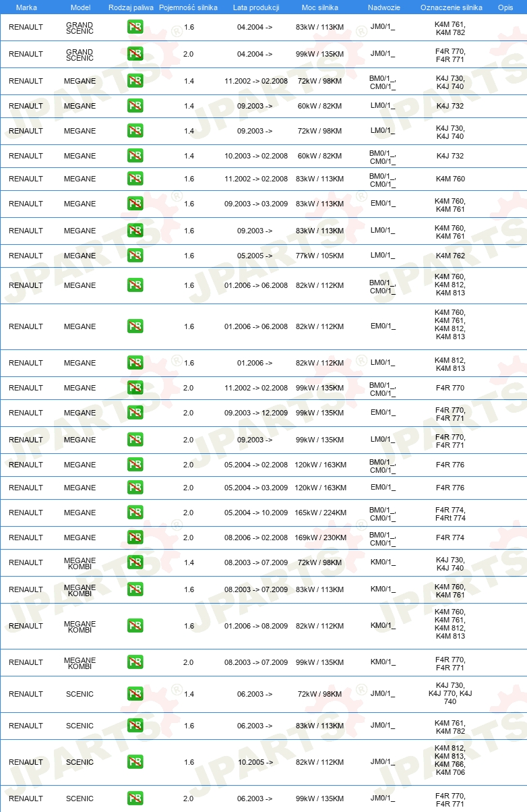This screenshot has width=527, height=812.
Task: Click fuel icon in SCENIC 1.4 row
Action: pos(135,694)
